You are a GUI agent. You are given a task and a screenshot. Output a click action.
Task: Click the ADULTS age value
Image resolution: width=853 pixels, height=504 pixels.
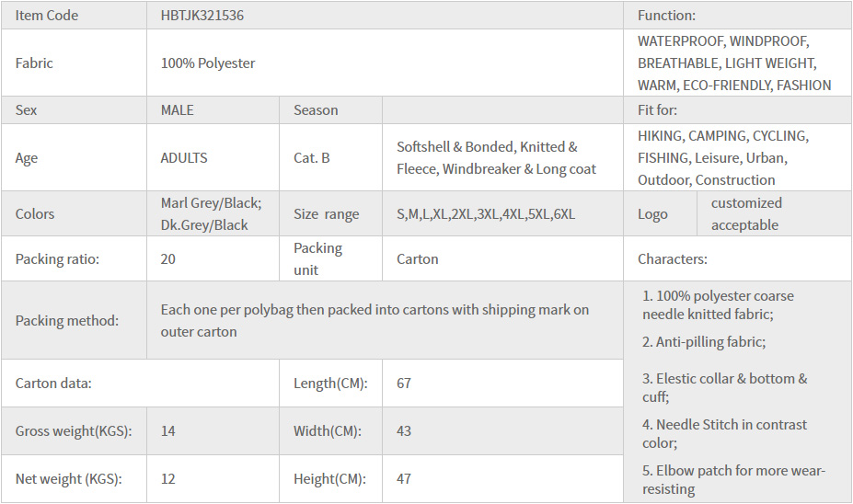click(184, 158)
